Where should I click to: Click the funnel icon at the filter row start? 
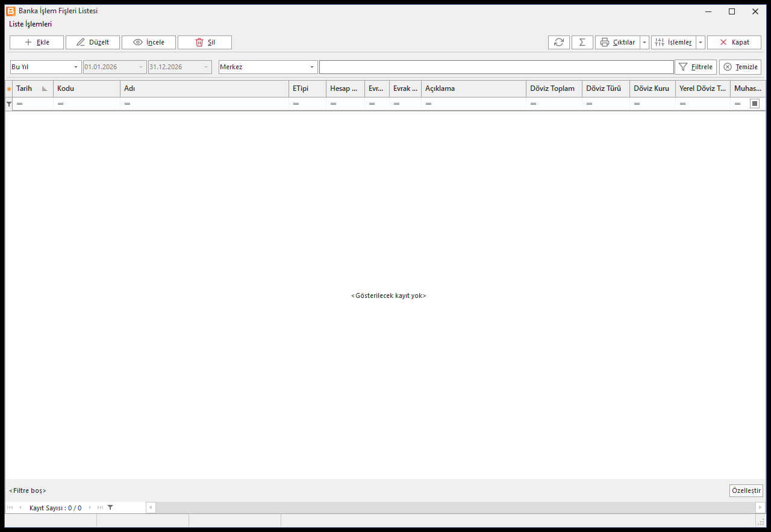[x=9, y=104]
